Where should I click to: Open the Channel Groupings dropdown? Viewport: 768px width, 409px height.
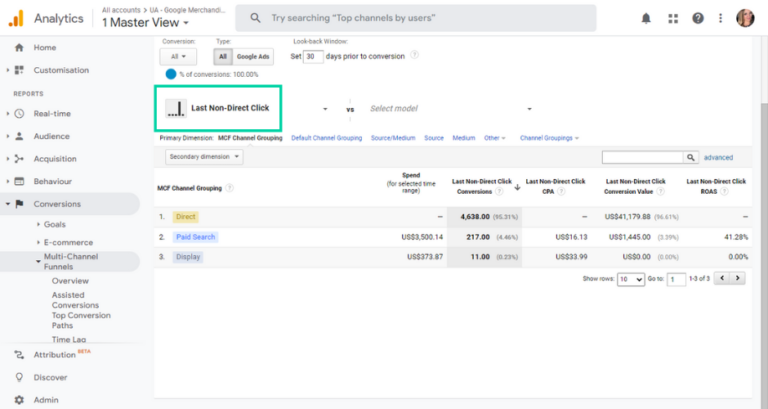[549, 138]
